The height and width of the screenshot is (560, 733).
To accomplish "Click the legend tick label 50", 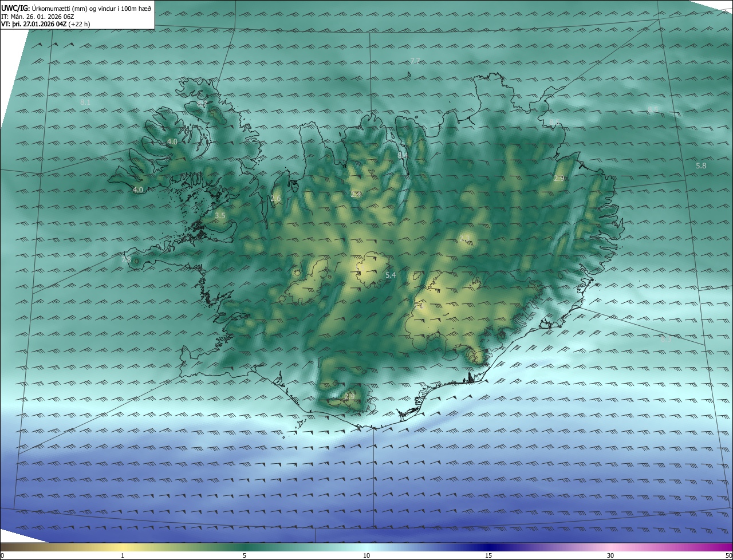I will pyautogui.click(x=728, y=555).
